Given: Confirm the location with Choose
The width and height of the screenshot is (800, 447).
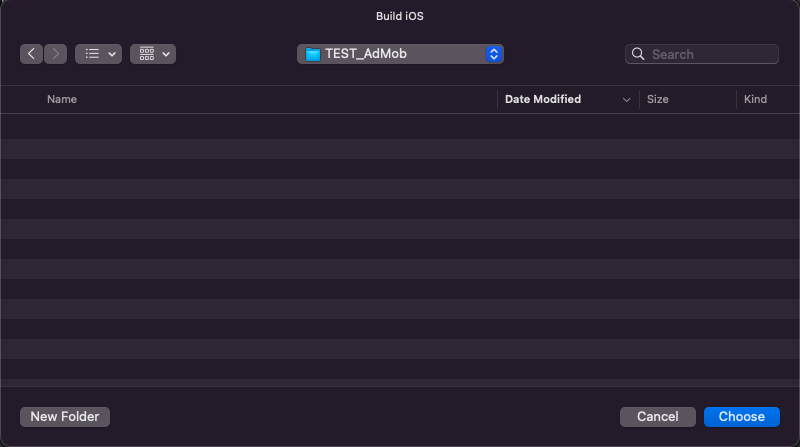Looking at the screenshot, I should point(742,417).
